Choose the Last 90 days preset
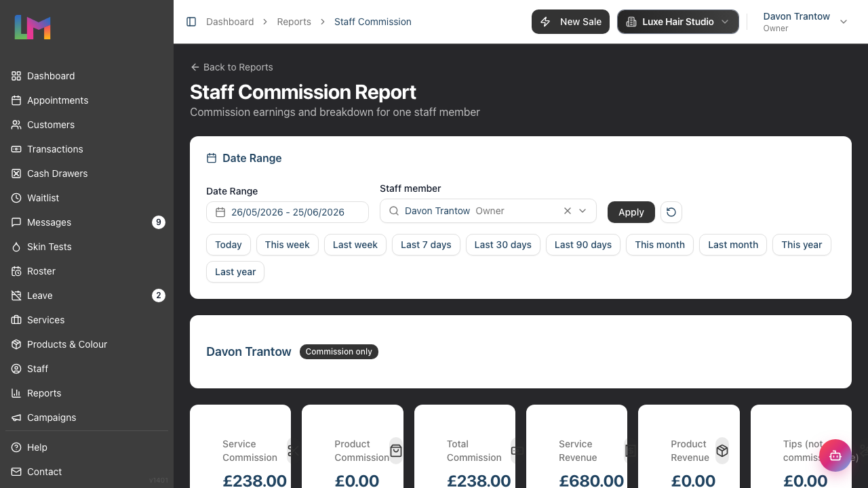The image size is (868, 488). point(583,245)
